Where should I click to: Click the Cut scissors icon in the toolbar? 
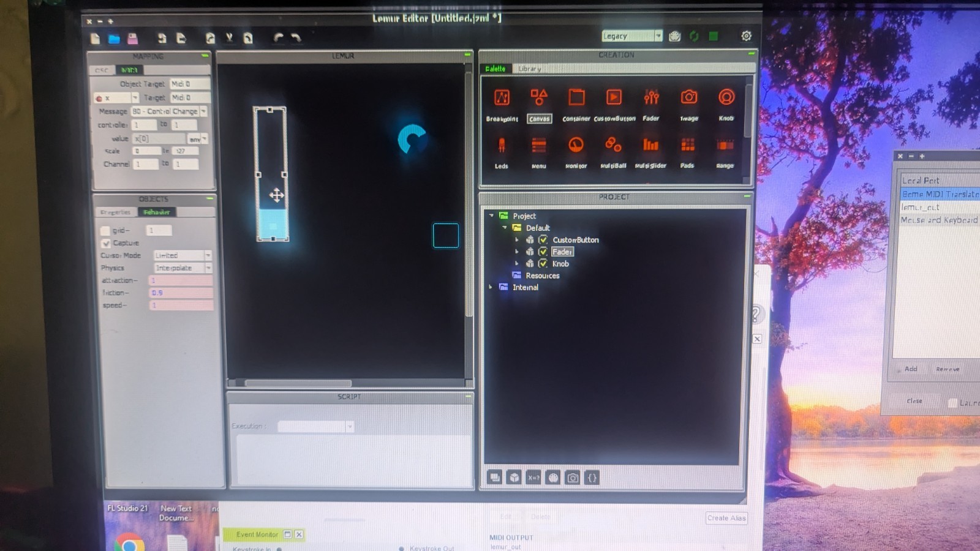229,38
